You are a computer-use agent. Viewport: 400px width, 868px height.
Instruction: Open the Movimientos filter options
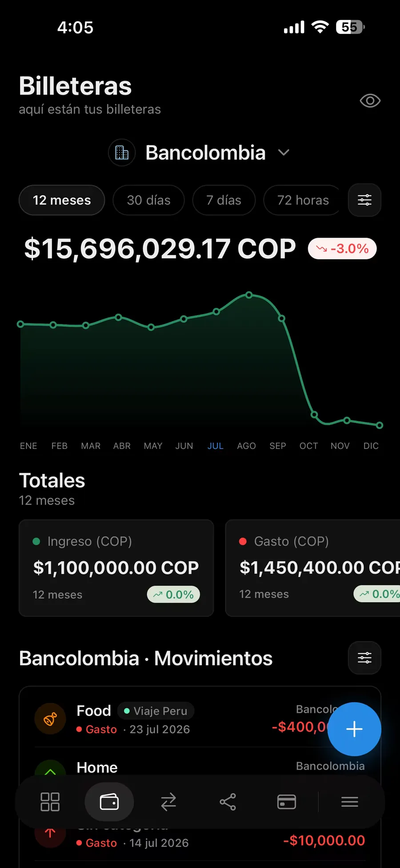[x=364, y=658]
